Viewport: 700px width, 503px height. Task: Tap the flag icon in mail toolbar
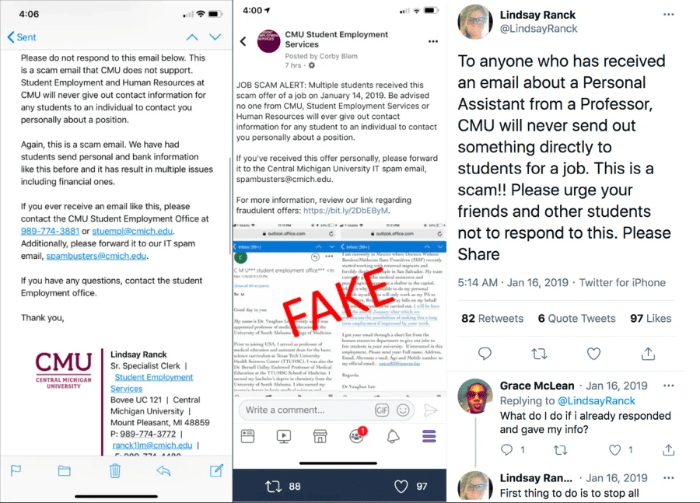click(16, 470)
